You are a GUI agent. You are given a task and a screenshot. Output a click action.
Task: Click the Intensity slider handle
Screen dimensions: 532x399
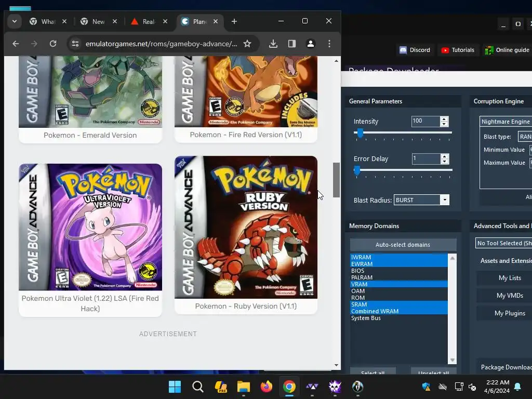coord(361,134)
